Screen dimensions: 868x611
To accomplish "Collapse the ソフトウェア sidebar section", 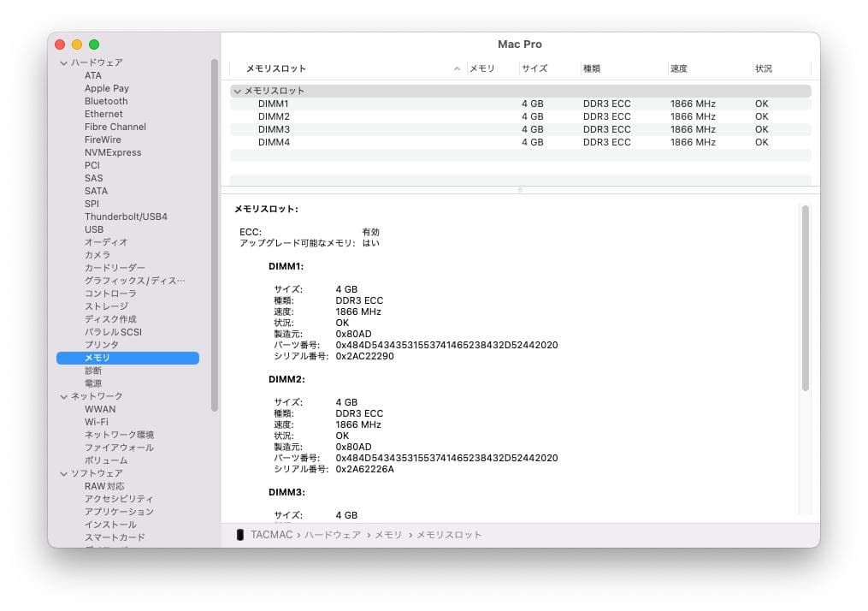I will tap(63, 473).
